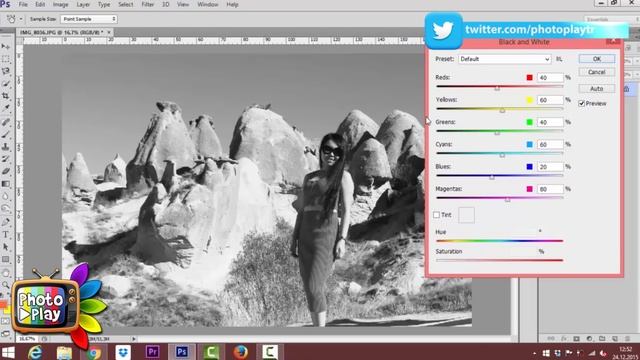Open Adobe Premiere from taskbar
This screenshot has height=360, width=640.
[152, 352]
